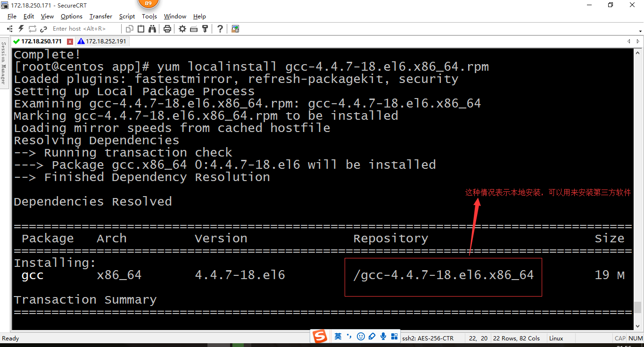This screenshot has width=644, height=347.
Task: Open the Sogou toolbox grid icon
Action: [x=394, y=336]
